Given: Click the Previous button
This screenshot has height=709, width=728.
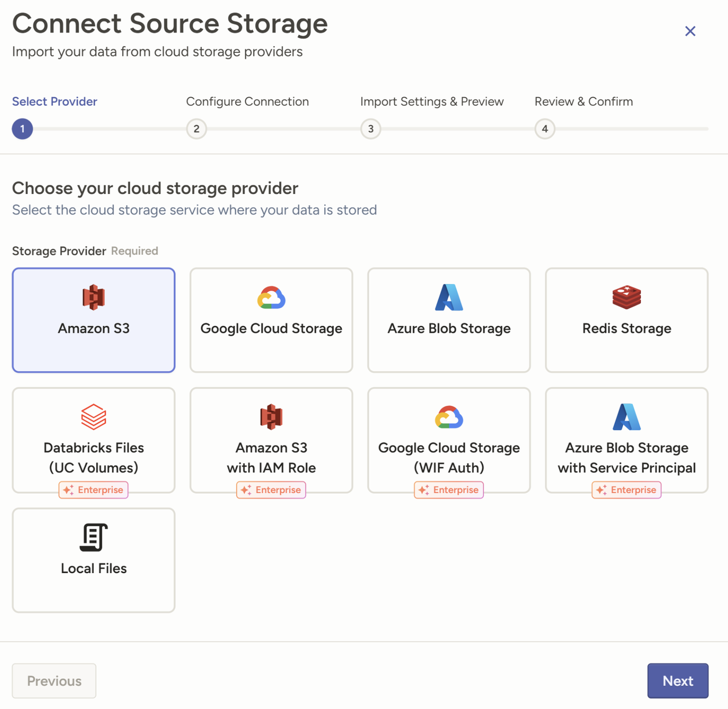Looking at the screenshot, I should click(x=54, y=681).
